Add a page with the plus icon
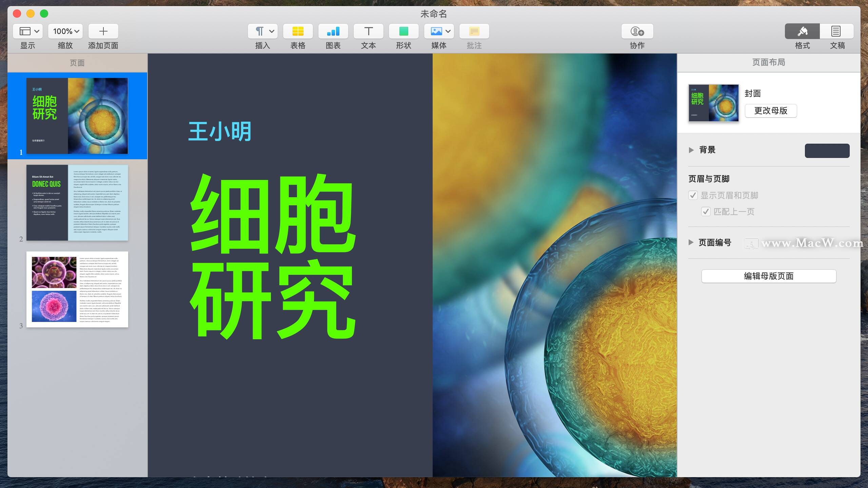This screenshot has width=868, height=488. (x=103, y=31)
